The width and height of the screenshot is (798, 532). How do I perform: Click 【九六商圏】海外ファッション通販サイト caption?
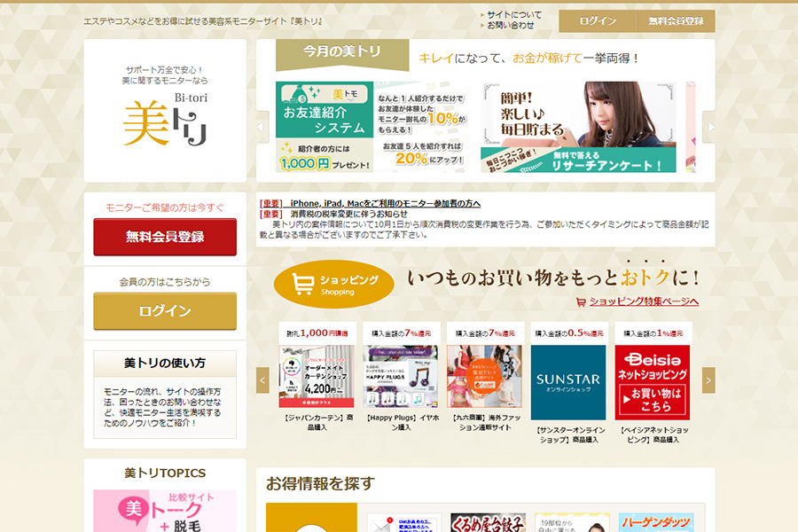pyautogui.click(x=484, y=423)
